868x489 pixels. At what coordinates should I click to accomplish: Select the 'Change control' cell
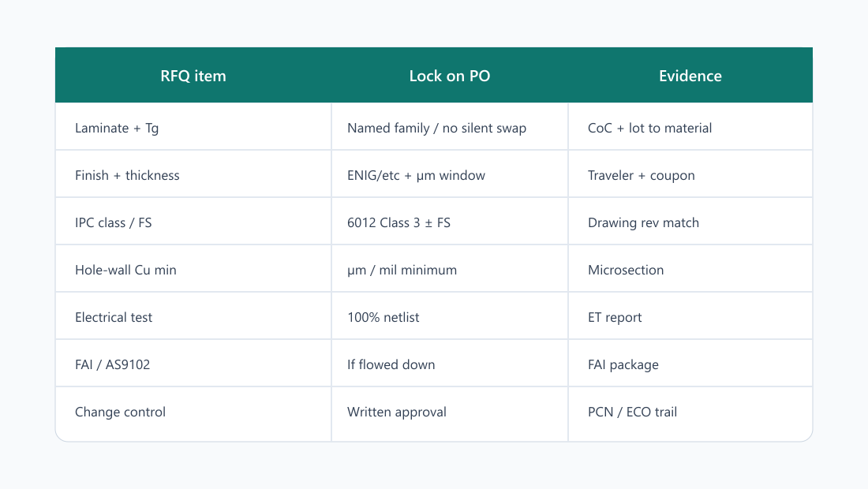193,414
